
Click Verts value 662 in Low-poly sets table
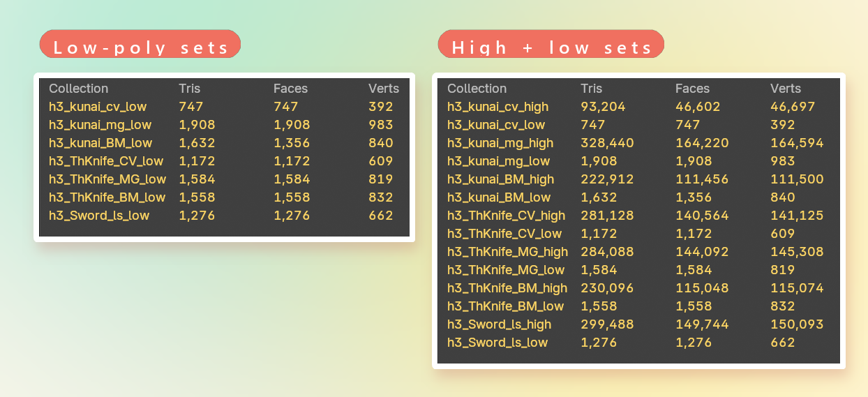(381, 216)
